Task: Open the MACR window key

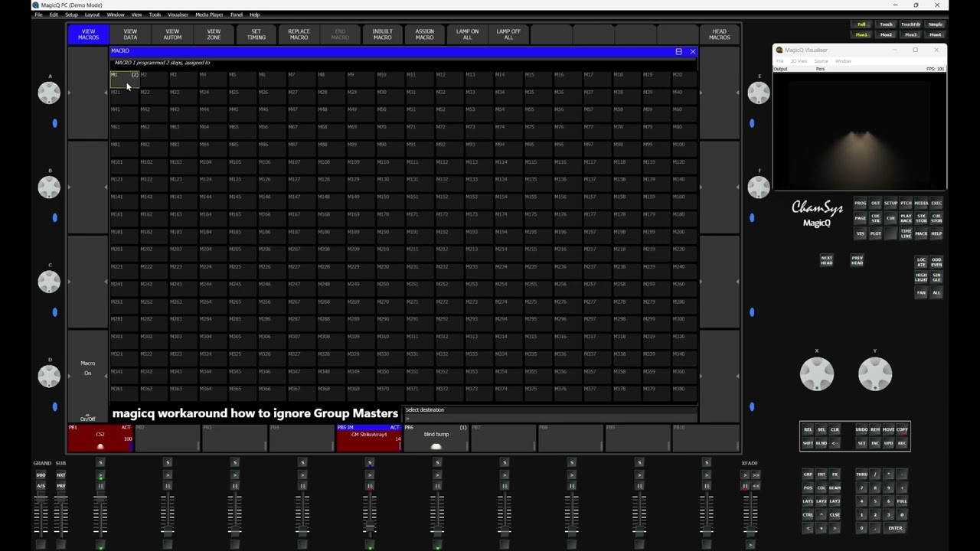Action: click(x=921, y=233)
